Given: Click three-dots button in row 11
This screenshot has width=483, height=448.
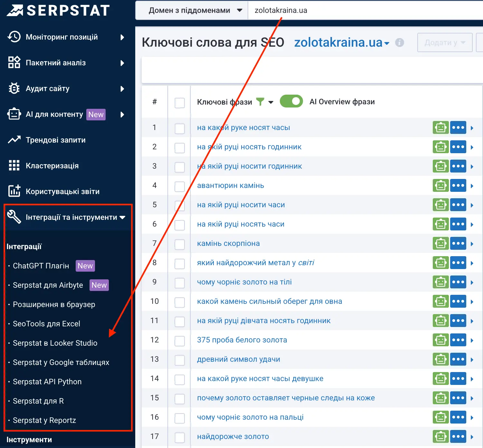Looking at the screenshot, I should point(458,321).
